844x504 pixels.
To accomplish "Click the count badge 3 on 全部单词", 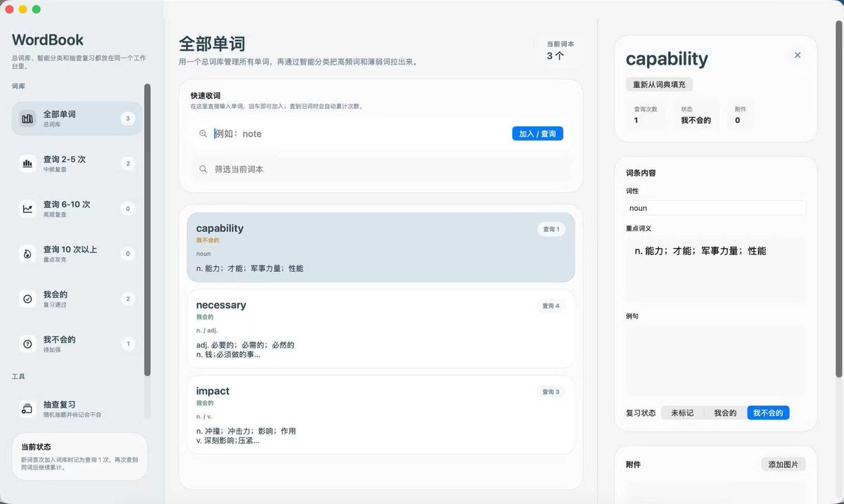I will [x=127, y=119].
